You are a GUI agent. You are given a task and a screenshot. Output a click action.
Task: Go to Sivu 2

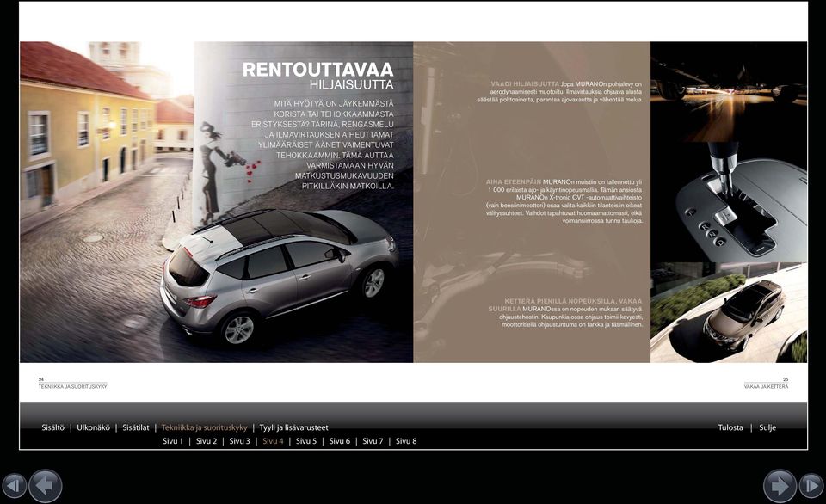coord(206,441)
